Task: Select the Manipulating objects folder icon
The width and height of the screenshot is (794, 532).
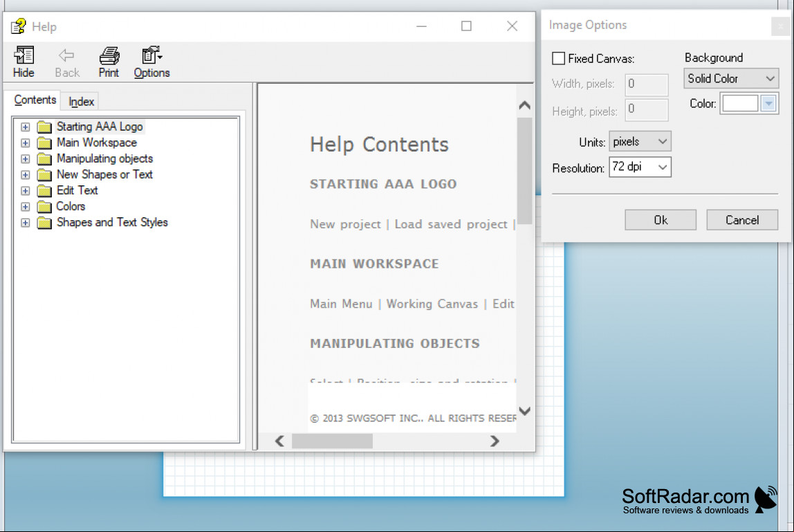Action: [44, 158]
